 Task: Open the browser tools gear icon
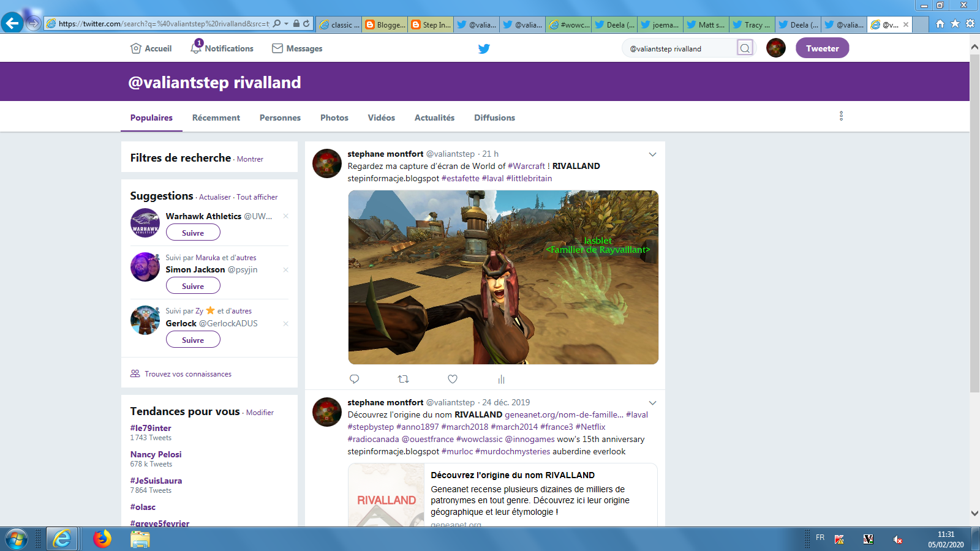970,23
